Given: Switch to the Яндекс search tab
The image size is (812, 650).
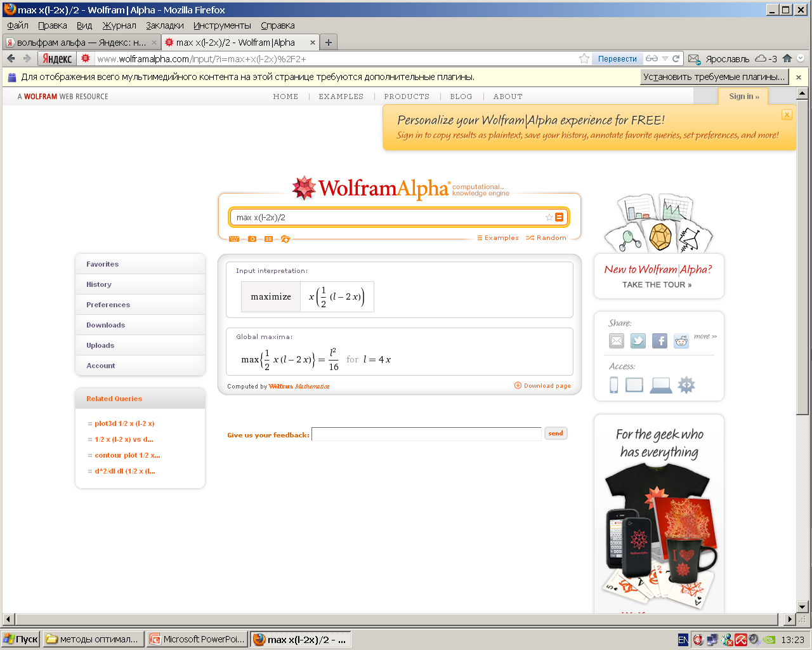Looking at the screenshot, I should point(81,43).
